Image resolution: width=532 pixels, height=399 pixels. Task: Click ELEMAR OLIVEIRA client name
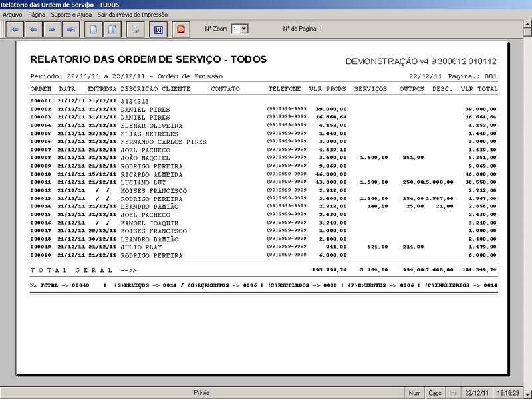click(x=152, y=126)
